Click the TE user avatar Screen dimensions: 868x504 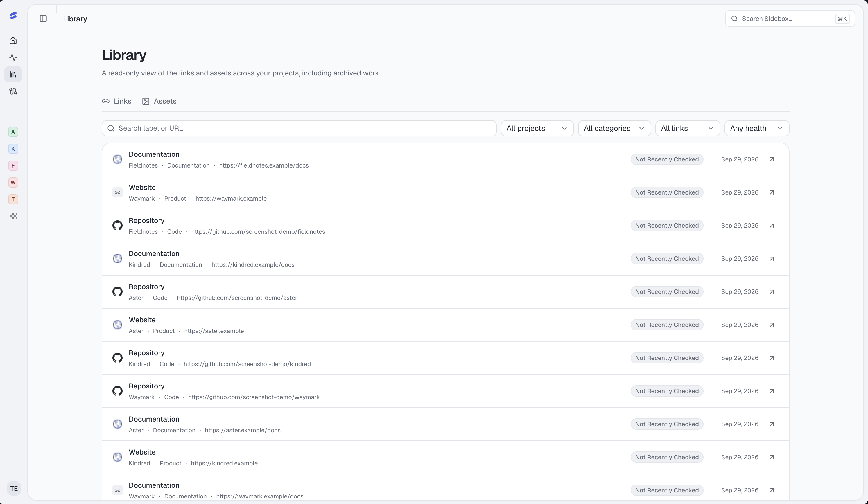[x=14, y=489]
